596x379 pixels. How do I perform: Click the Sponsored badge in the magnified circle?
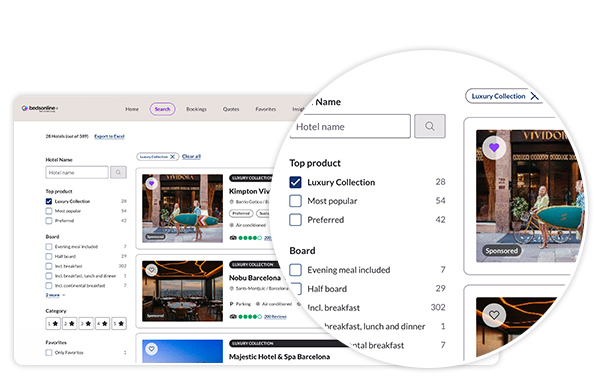coord(501,251)
